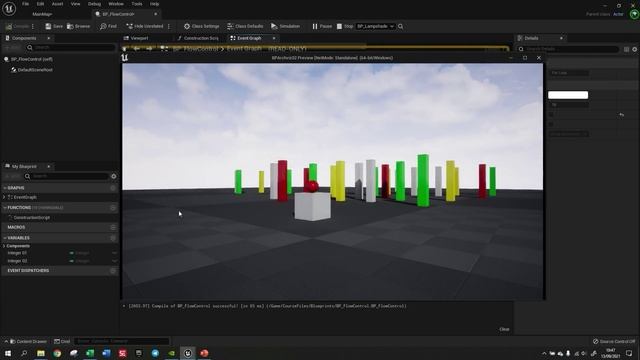Switch to the MainMap tab
Screen dimensions: 640x360
tap(42, 14)
